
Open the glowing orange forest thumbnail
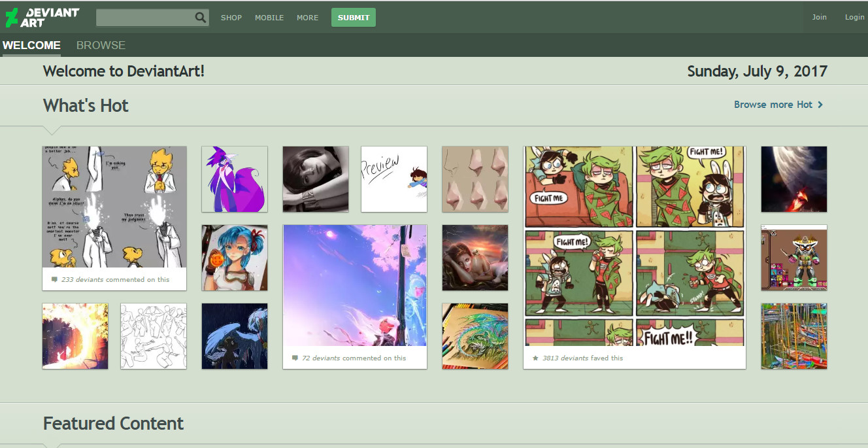pyautogui.click(x=75, y=336)
